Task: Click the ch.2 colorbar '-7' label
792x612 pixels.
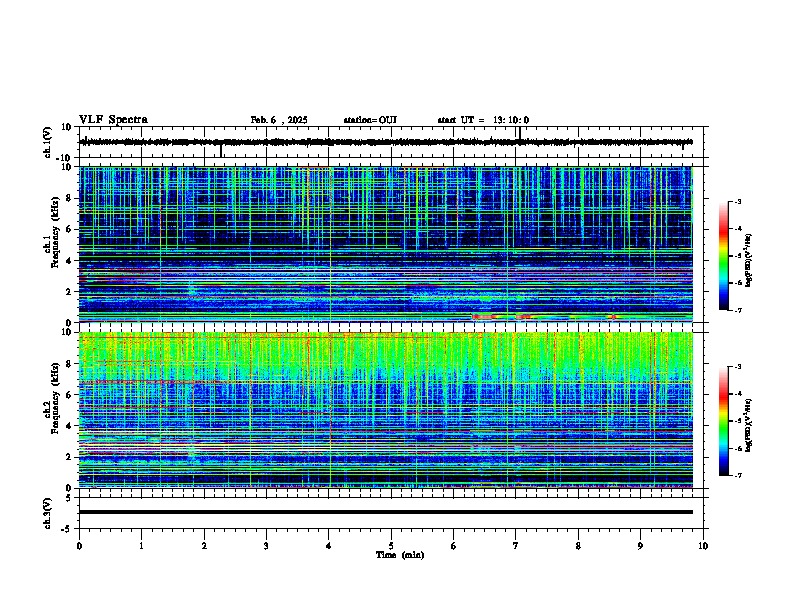Action: [737, 475]
